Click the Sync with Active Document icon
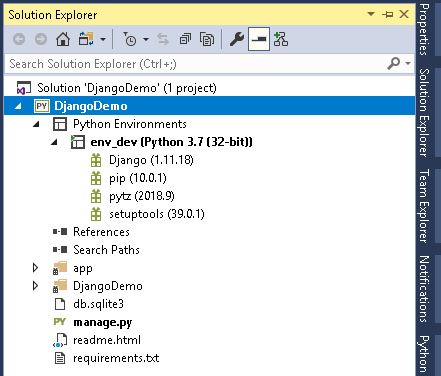441x376 pixels. (163, 39)
